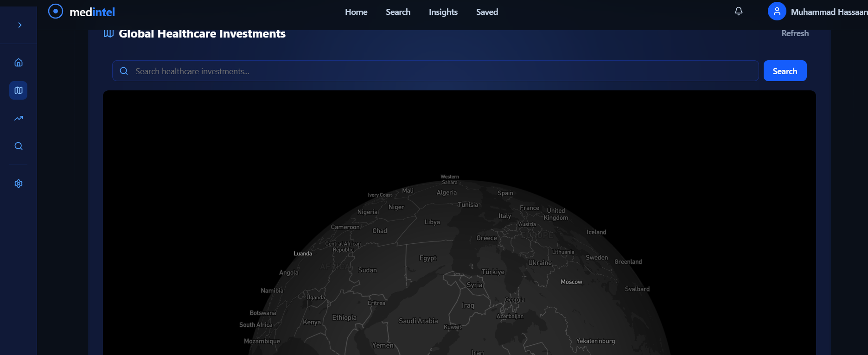The width and height of the screenshot is (868, 355).
Task: Click the Luanda label on the globe
Action: [x=303, y=254]
